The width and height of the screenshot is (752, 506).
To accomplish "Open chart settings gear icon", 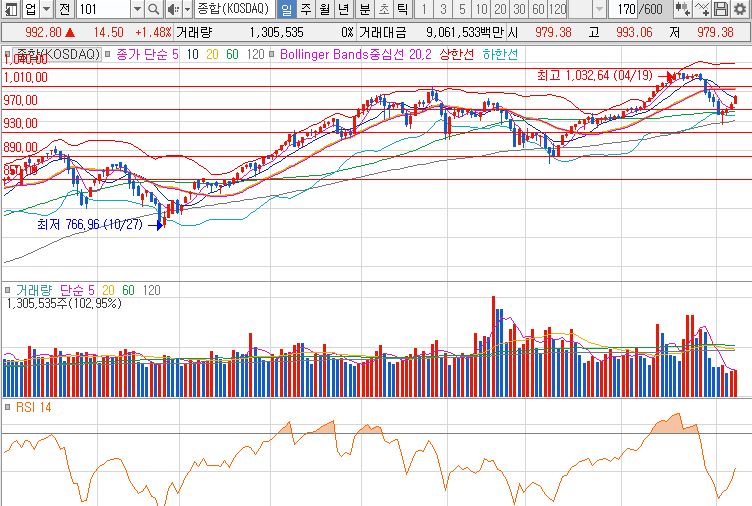I will [x=740, y=9].
